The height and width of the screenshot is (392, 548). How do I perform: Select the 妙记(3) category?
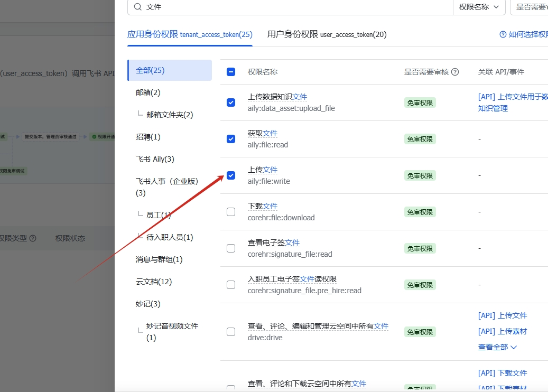point(148,304)
